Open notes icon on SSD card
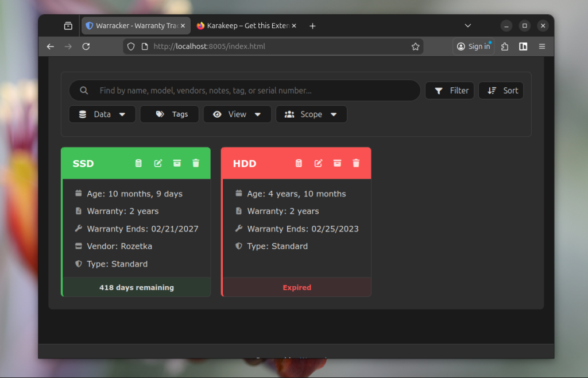This screenshot has width=588, height=378. pyautogui.click(x=138, y=164)
